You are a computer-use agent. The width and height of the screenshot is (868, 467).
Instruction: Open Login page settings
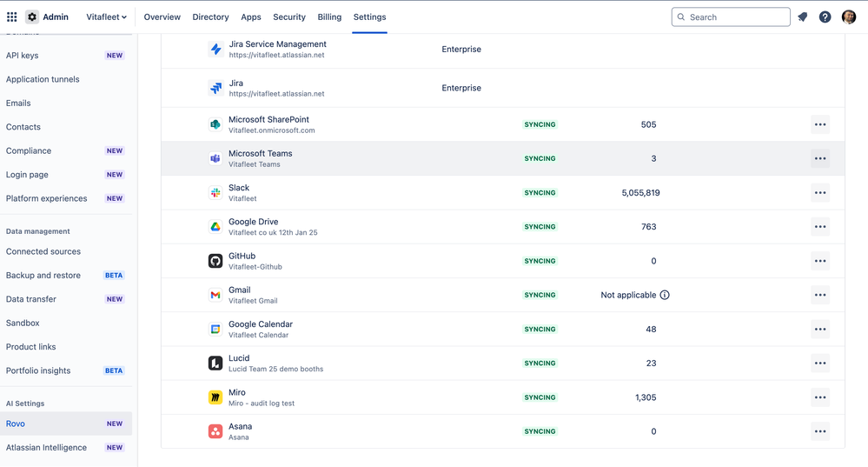[66, 175]
